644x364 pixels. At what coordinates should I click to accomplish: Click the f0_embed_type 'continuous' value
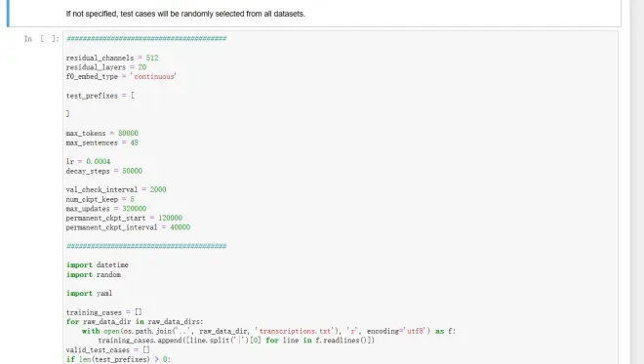click(153, 77)
